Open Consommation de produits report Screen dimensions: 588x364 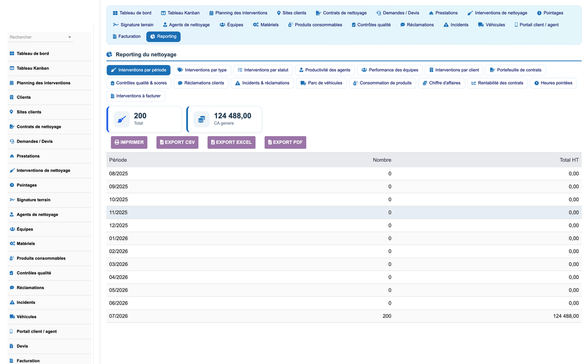click(383, 83)
